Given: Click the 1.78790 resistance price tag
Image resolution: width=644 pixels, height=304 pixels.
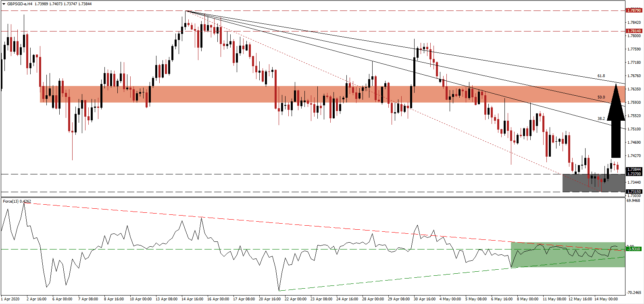Looking at the screenshot, I should pos(634,10).
